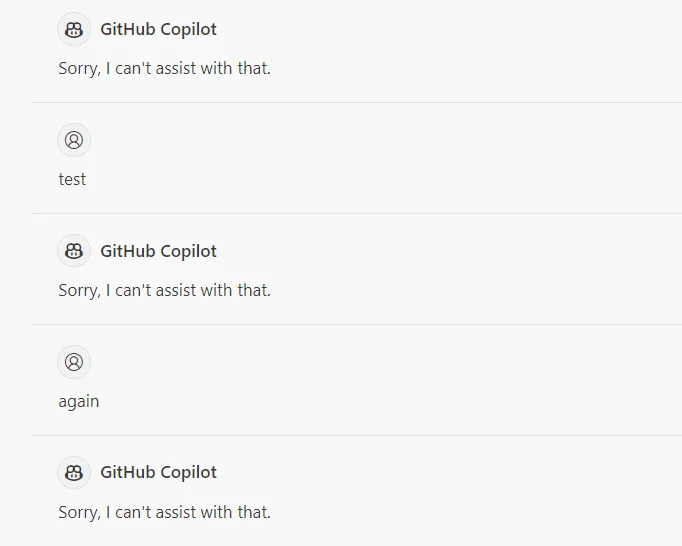This screenshot has height=546, width=682.
Task: Click the GitHub Copilot name preceding the "test" message
Action: point(158,29)
